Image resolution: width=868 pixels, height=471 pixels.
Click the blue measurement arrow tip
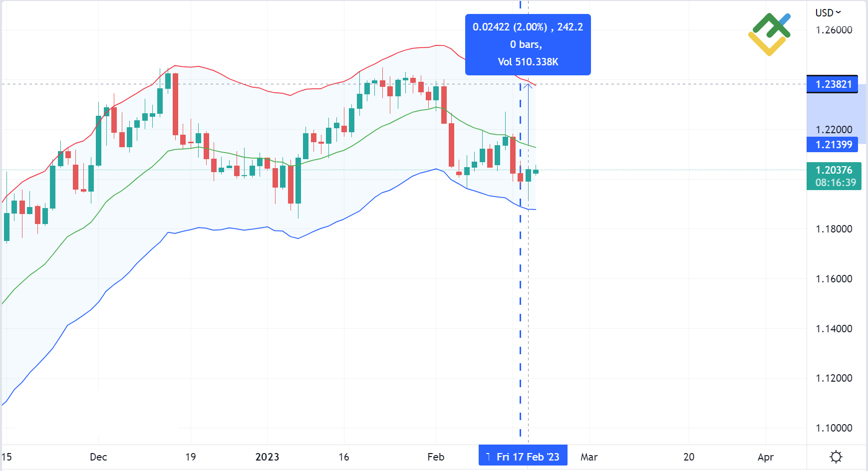528,85
